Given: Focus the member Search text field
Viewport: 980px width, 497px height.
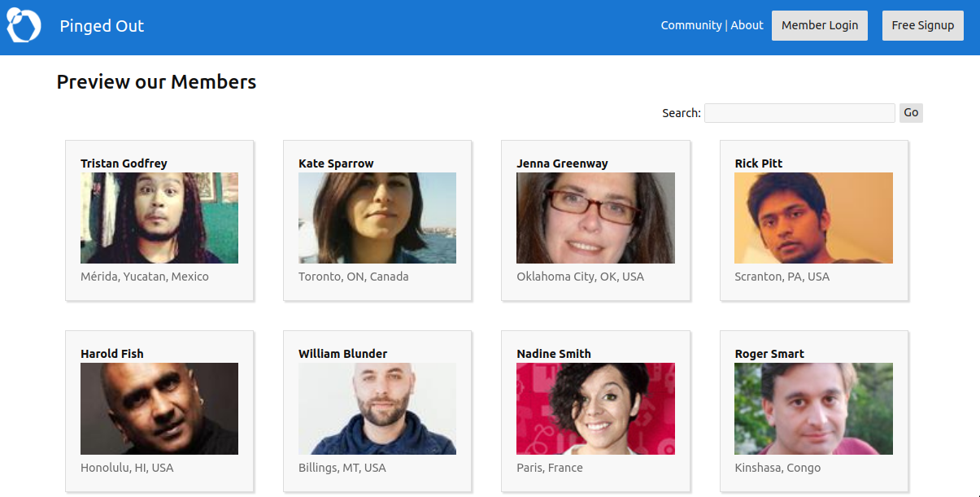Looking at the screenshot, I should (799, 113).
